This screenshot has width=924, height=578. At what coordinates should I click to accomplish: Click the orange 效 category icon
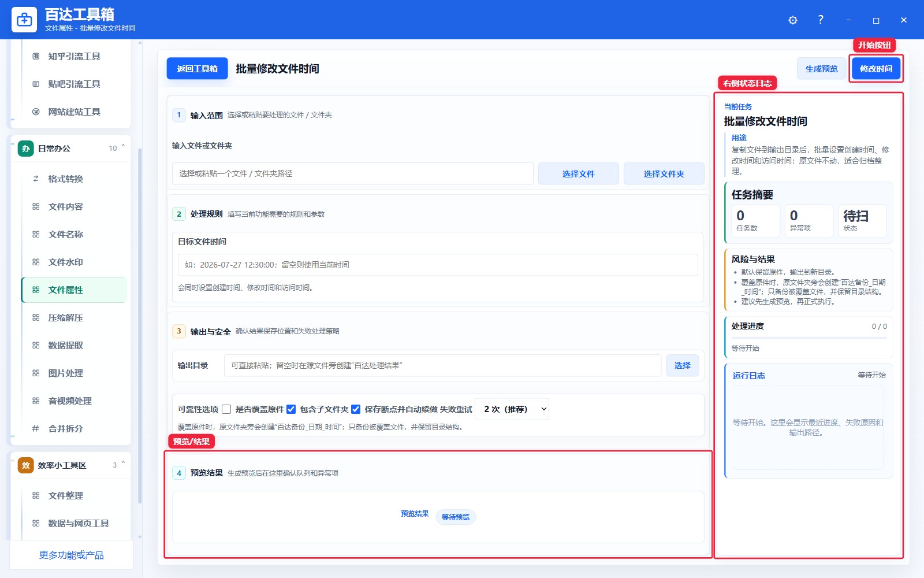[25, 465]
